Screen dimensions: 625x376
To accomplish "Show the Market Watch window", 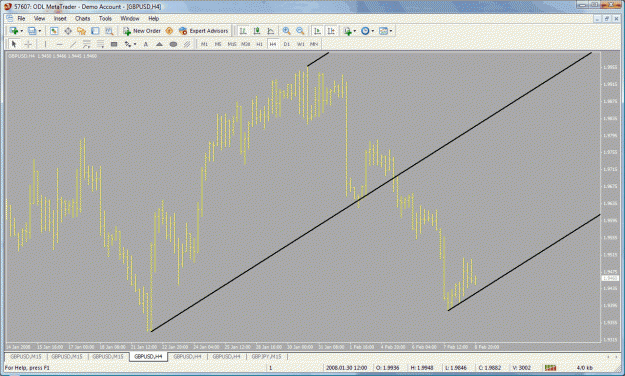I will pos(54,31).
